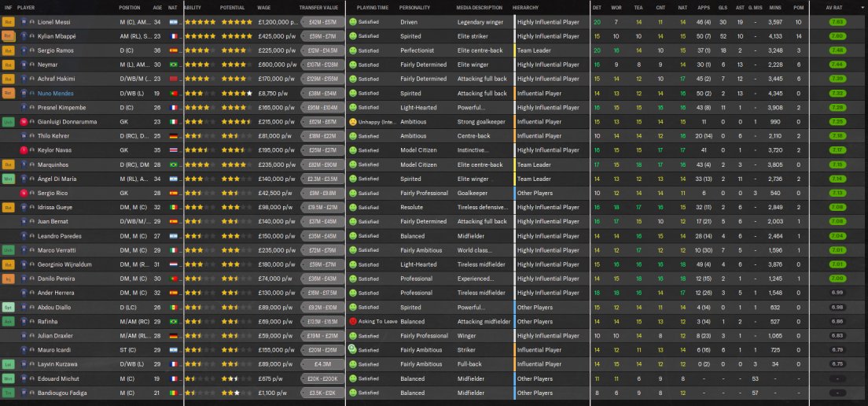Screen dimensions: 868x406
Task: Click the Germany flag in Thilo Kehrer's row
Action: (x=173, y=135)
